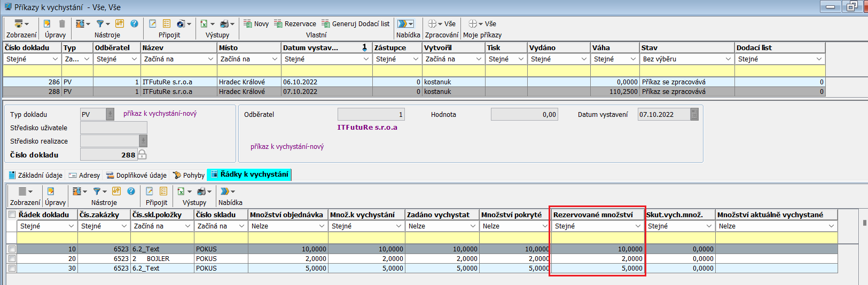Click the trash delete icon in top toolbar
The width and height of the screenshot is (868, 285).
coord(62,23)
